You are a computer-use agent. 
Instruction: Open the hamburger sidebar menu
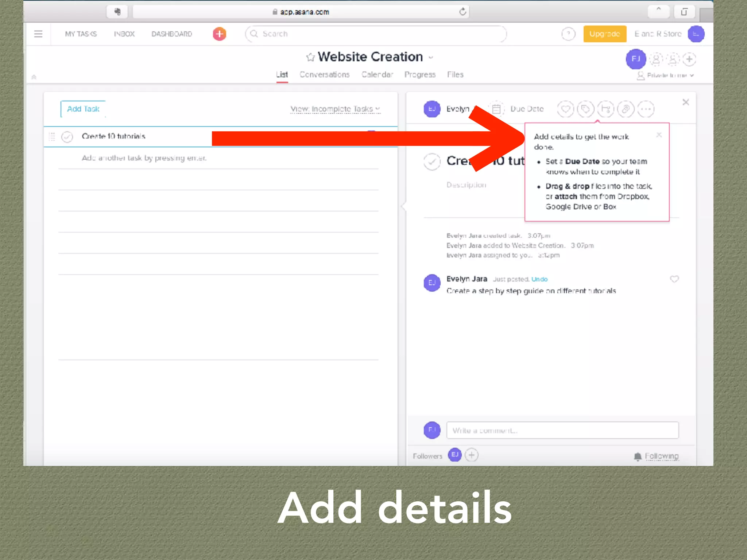click(38, 34)
